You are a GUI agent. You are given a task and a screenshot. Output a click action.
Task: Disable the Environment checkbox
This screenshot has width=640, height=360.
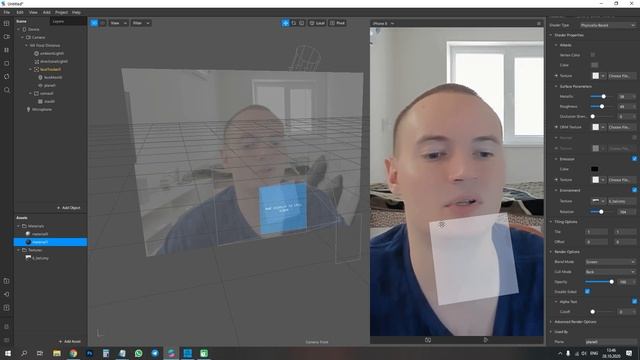(634, 190)
